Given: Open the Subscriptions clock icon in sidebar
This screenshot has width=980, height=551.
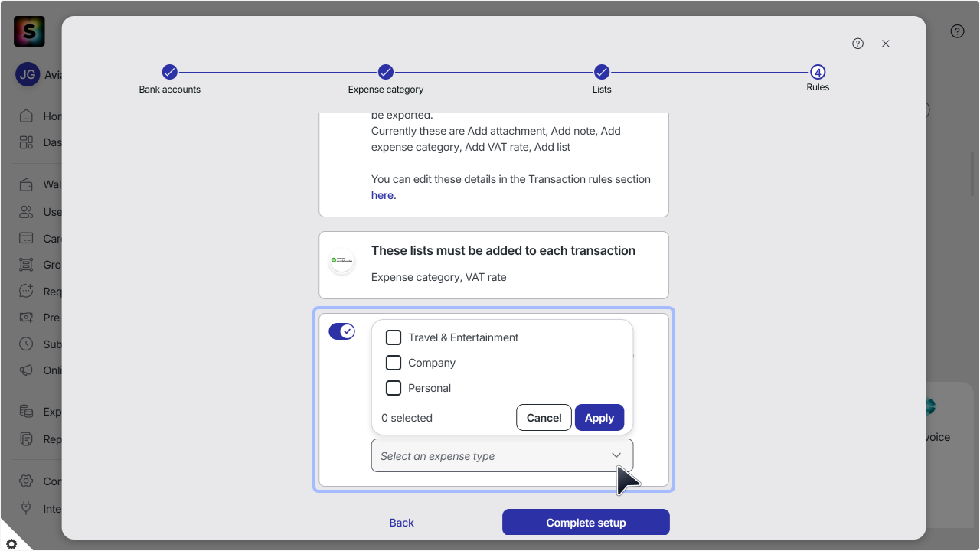Looking at the screenshot, I should click(27, 344).
